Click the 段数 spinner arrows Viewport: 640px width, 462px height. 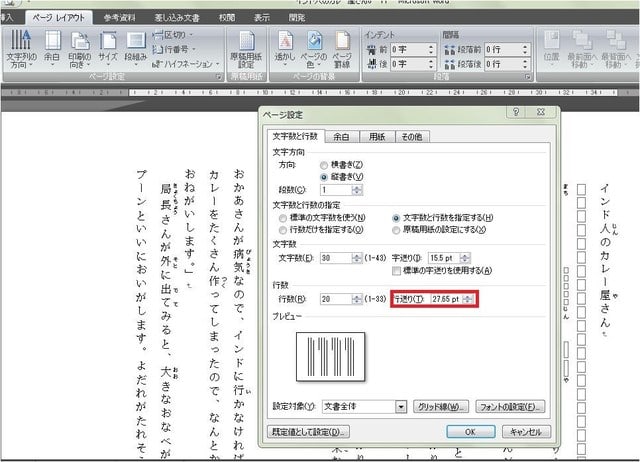tap(357, 190)
